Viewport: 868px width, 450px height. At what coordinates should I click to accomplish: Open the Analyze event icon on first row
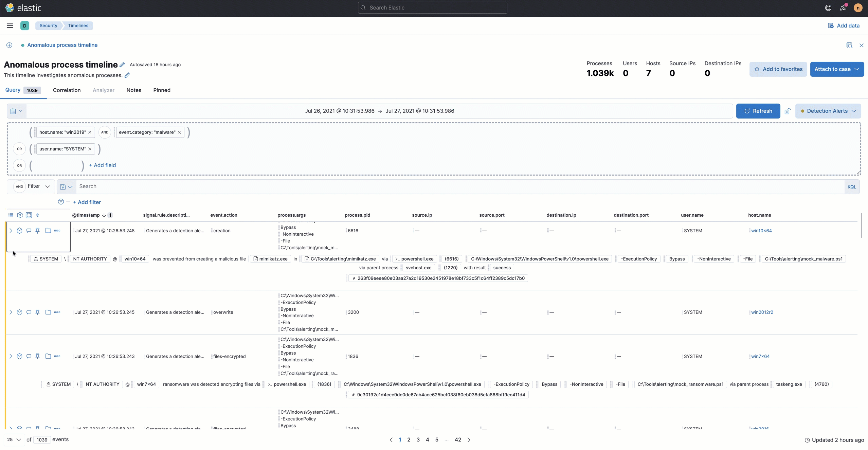[x=20, y=231]
